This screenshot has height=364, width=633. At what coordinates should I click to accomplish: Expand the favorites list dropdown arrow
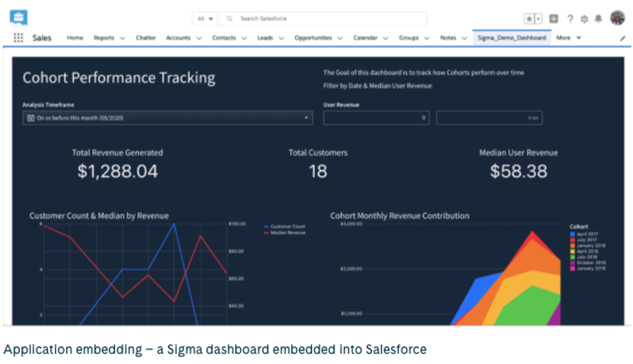click(539, 19)
